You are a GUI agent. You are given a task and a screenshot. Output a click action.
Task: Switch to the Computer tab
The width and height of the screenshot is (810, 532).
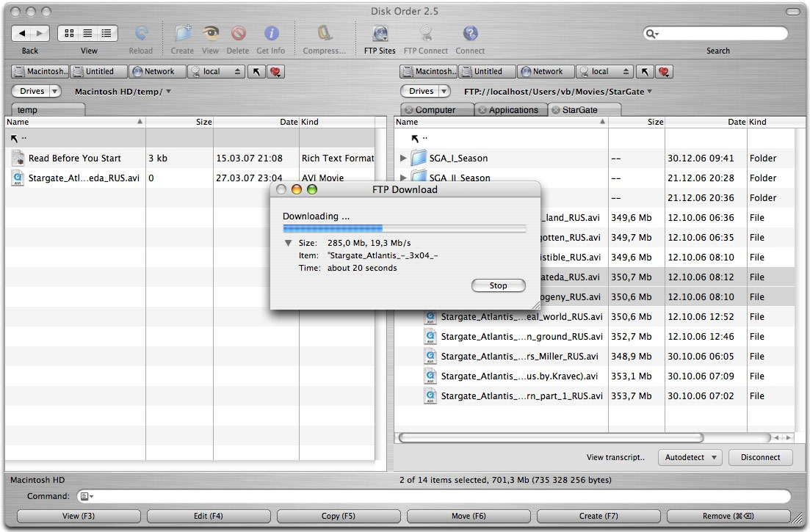point(437,110)
